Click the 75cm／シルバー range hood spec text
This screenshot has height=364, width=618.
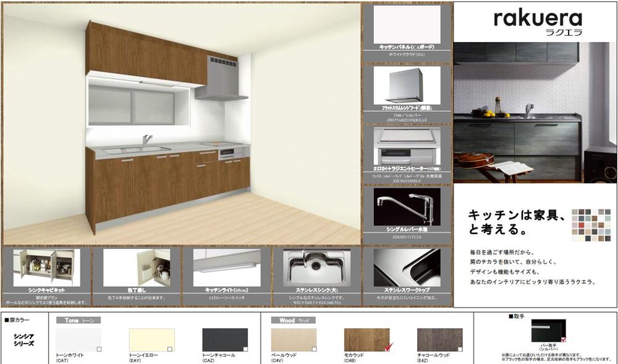407,115
